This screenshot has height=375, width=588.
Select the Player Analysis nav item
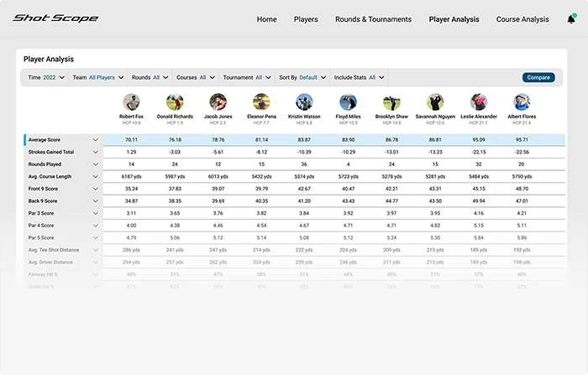click(x=454, y=19)
